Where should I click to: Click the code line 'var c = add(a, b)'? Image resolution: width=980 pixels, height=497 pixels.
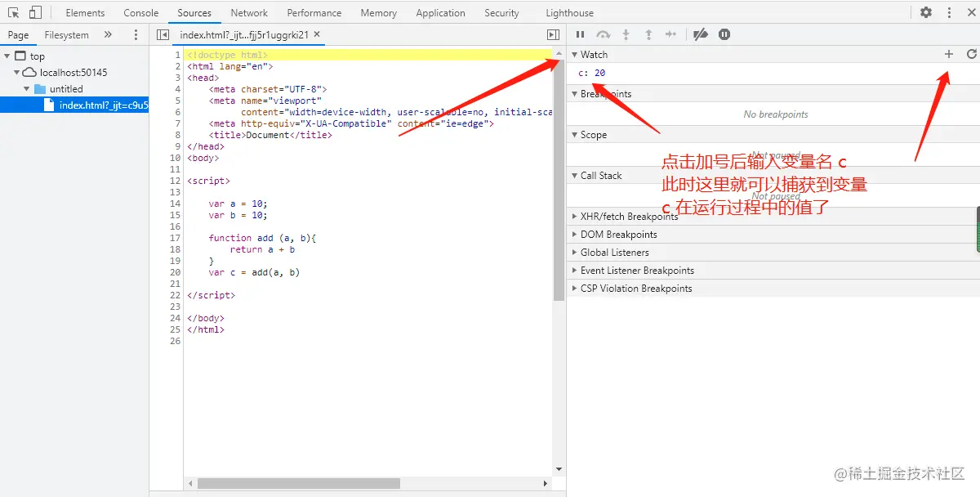pos(254,272)
